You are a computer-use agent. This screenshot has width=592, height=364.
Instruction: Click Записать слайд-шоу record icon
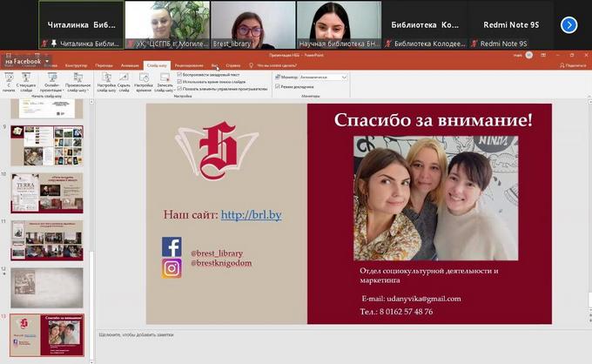click(x=165, y=78)
